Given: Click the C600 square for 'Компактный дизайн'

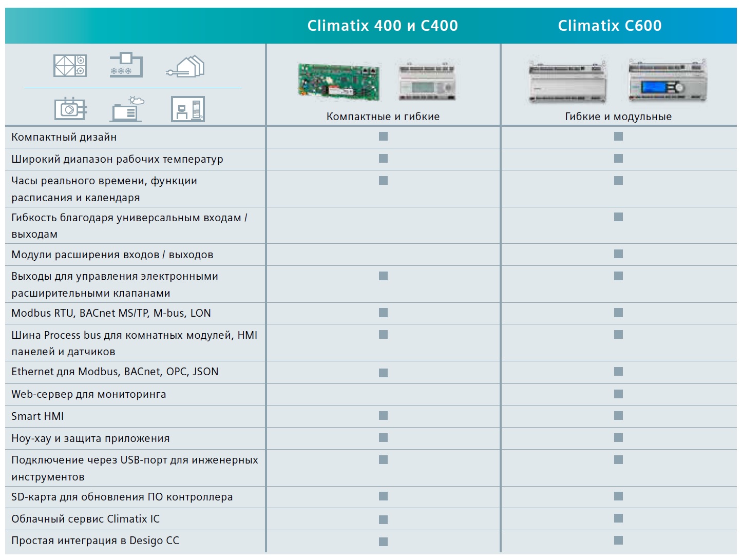Looking at the screenshot, I should (x=618, y=136).
